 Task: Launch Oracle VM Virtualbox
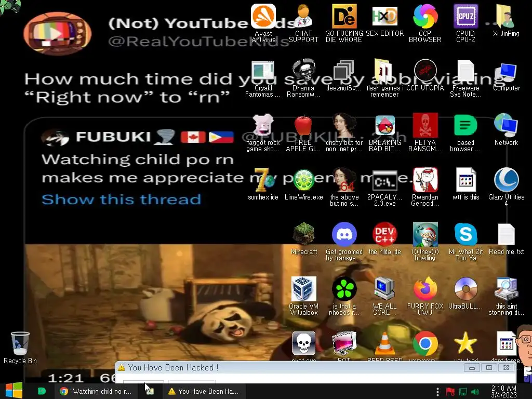[x=303, y=296]
